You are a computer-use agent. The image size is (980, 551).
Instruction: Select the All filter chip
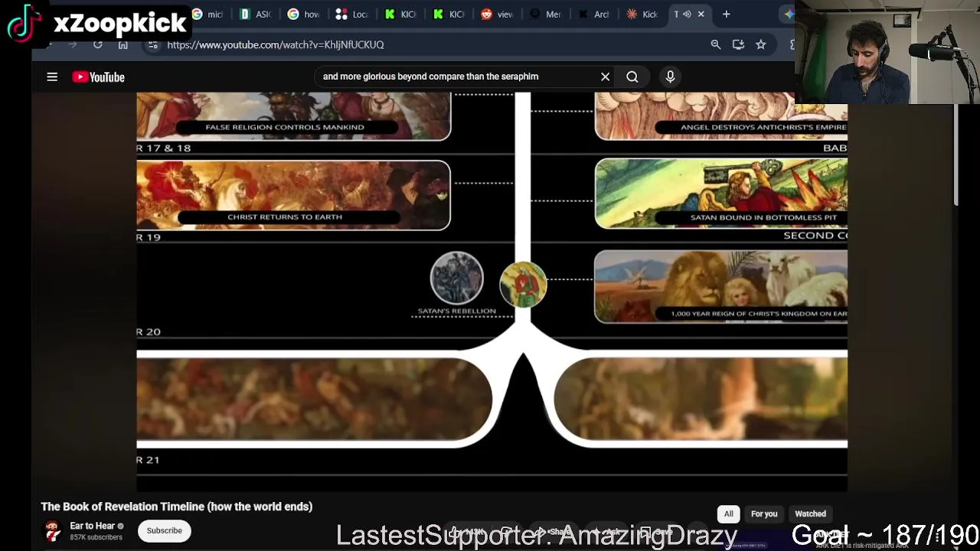tap(729, 514)
